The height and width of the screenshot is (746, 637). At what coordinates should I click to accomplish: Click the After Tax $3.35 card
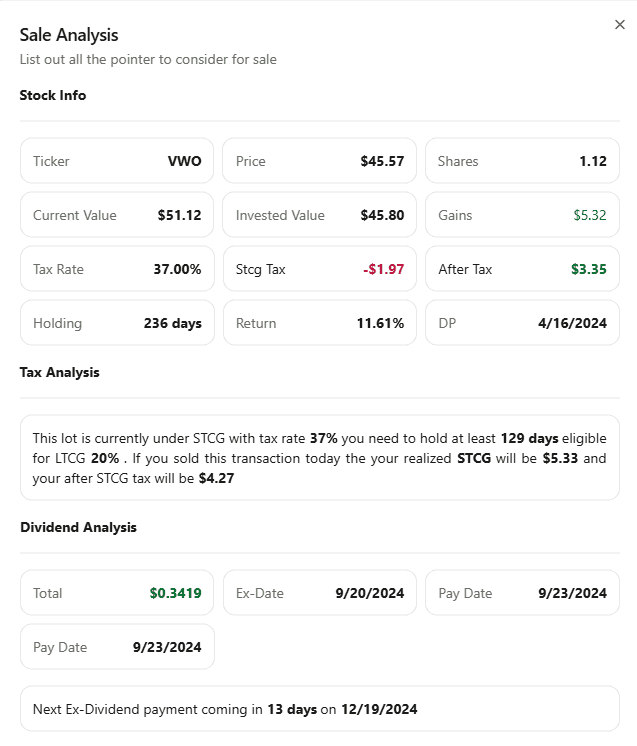[x=522, y=269]
